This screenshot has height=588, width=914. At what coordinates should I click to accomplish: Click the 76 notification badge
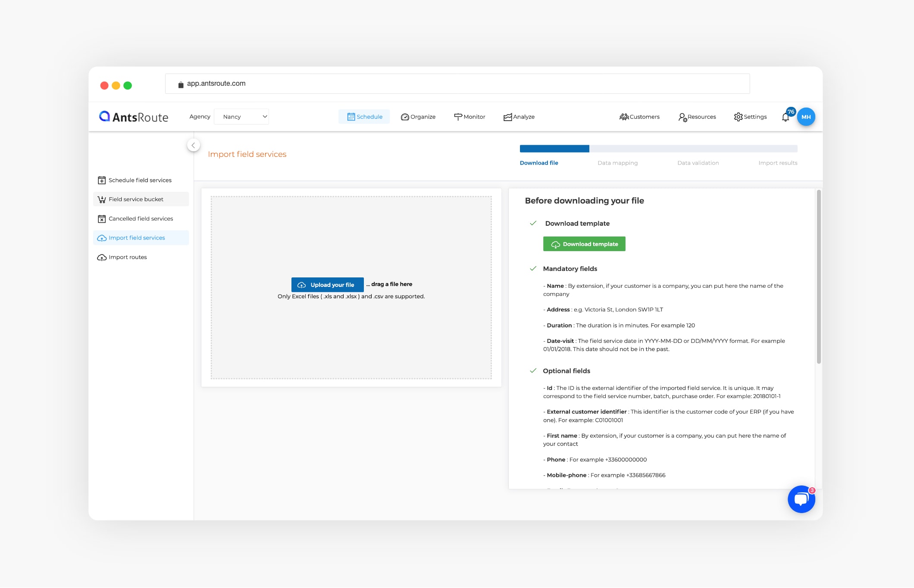pos(791,112)
